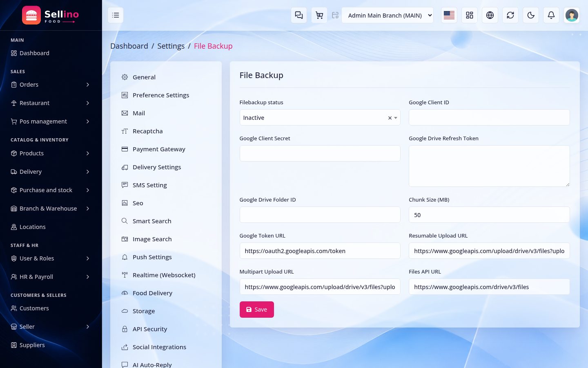The image size is (588, 368).
Task: Open Preference Settings tab
Action: tap(166, 95)
